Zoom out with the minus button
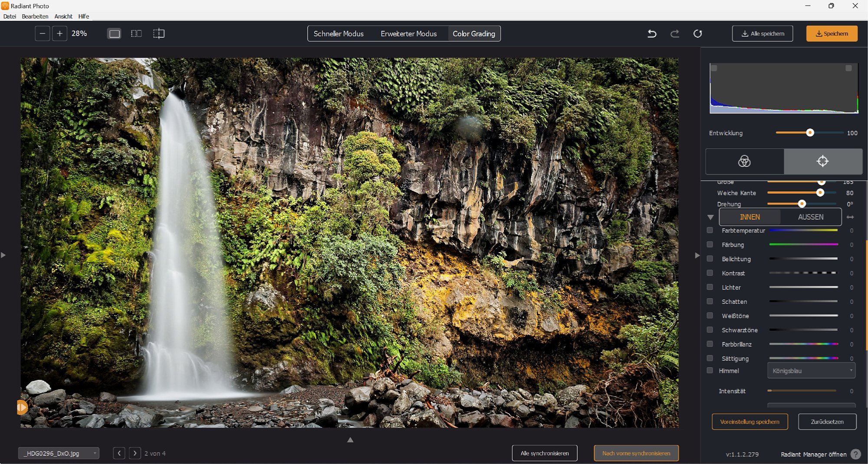The height and width of the screenshot is (464, 868). pos(42,33)
